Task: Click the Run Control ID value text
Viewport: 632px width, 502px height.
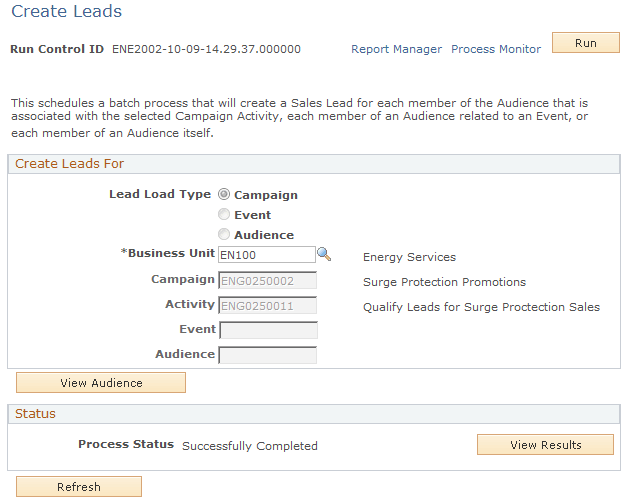Action: (x=206, y=49)
